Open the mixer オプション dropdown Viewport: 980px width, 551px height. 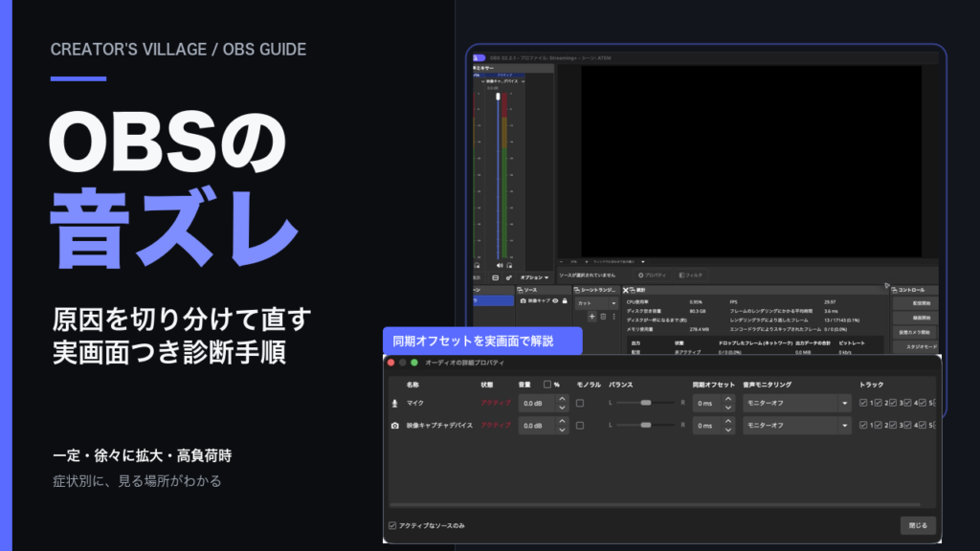[534, 277]
